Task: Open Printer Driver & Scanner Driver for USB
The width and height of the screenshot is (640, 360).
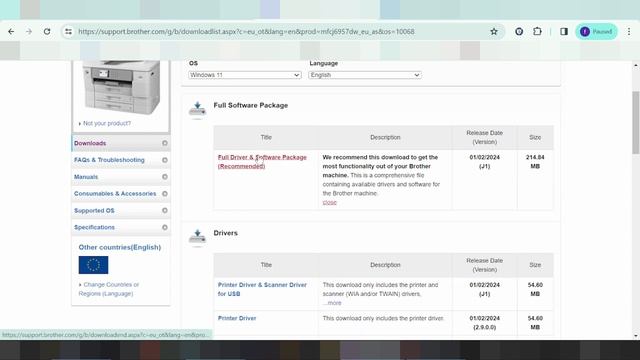Action: 262,289
